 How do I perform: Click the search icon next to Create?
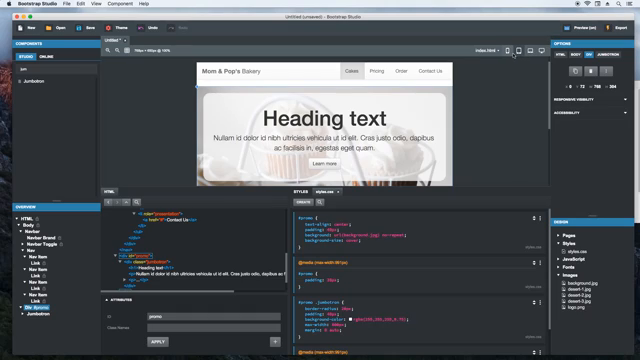(320, 202)
